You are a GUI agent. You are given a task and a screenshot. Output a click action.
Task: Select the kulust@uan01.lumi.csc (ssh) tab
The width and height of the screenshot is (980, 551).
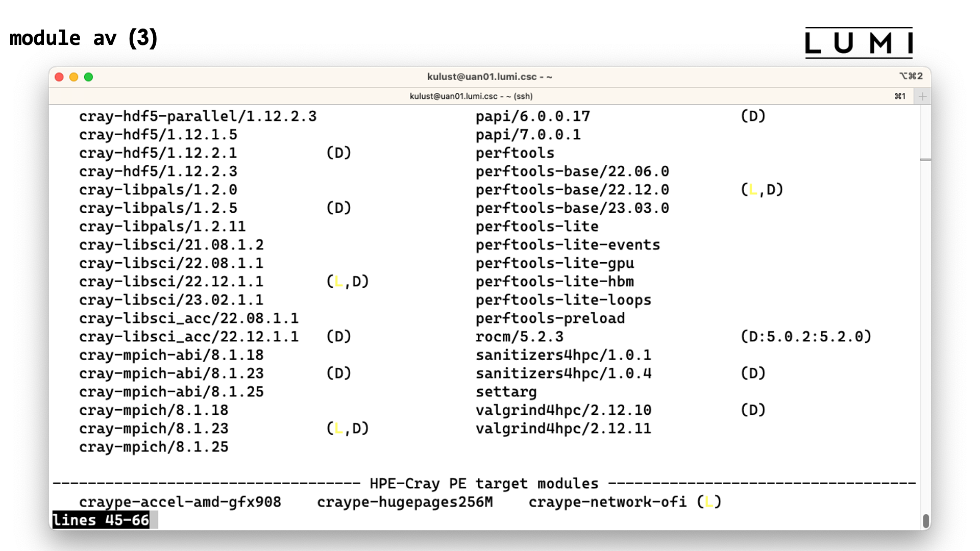tap(471, 96)
